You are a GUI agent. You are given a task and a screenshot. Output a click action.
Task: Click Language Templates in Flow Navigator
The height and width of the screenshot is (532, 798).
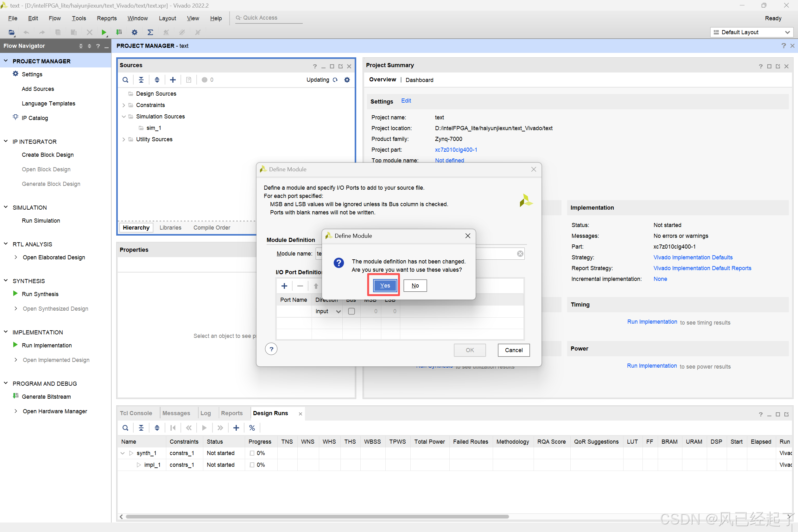pos(48,104)
